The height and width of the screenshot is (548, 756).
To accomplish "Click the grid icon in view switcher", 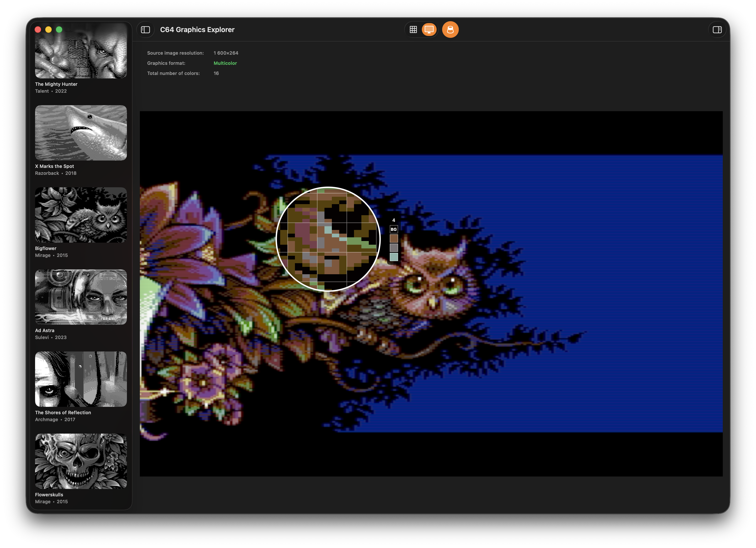I will tap(413, 29).
